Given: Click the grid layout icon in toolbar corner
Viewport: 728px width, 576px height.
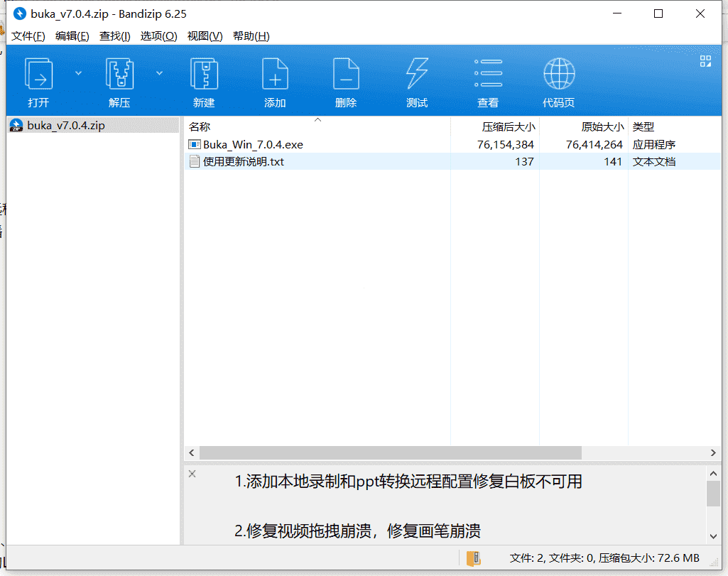Looking at the screenshot, I should pyautogui.click(x=705, y=61).
